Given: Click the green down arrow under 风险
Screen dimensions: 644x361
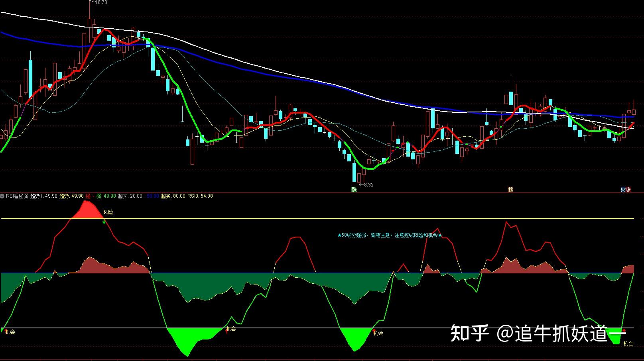Looking at the screenshot, I should pos(104,222).
